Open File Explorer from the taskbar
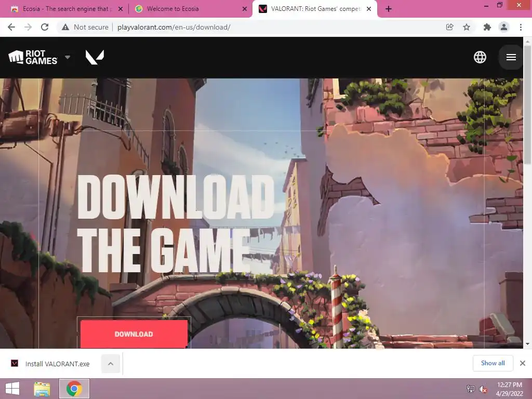Screen dimensions: 532x399 42,389
